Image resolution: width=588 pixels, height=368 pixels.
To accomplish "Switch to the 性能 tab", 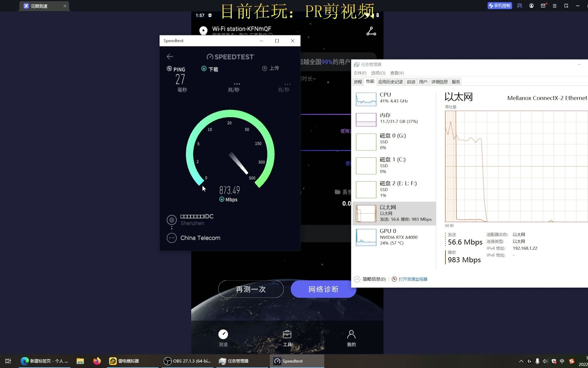I will tap(370, 81).
